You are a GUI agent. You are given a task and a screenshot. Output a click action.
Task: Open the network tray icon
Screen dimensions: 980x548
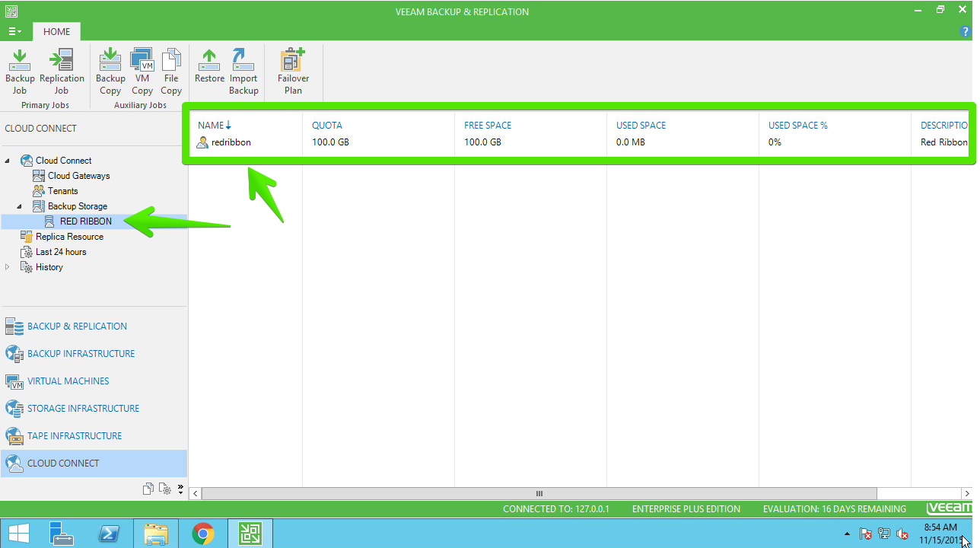(884, 534)
